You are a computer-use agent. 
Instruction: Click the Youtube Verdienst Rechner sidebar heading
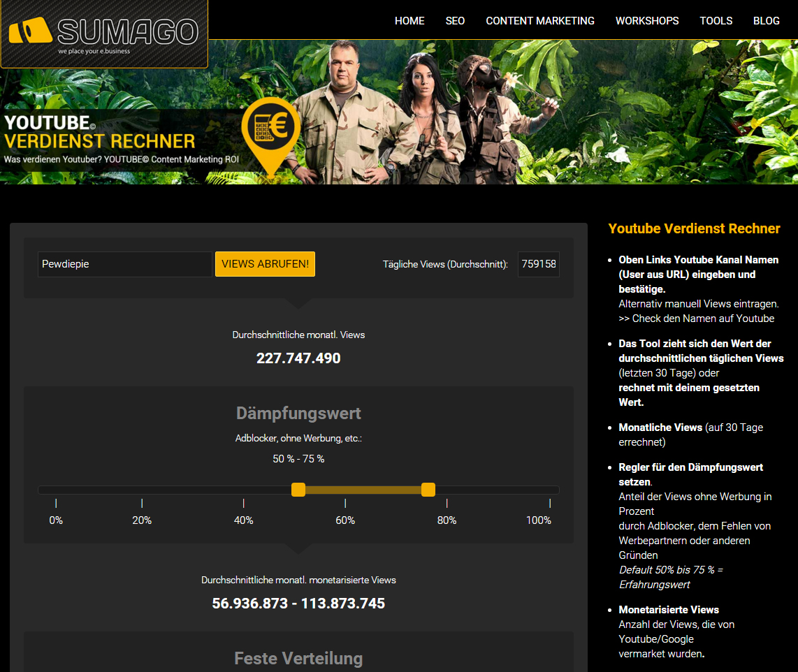click(x=694, y=228)
